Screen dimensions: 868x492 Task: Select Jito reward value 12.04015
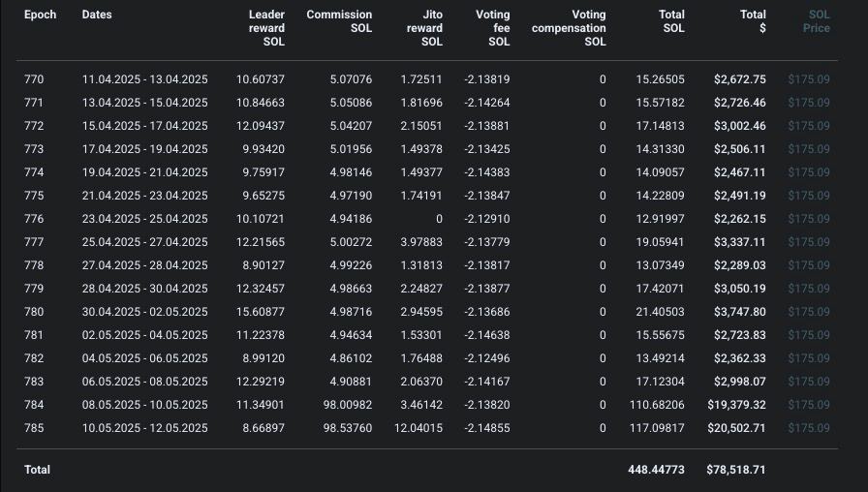[418, 428]
